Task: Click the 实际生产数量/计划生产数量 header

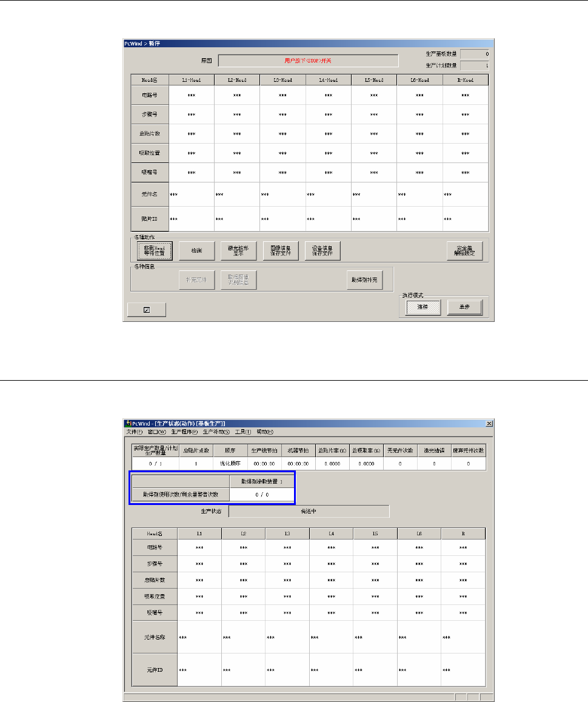Action: pos(155,450)
